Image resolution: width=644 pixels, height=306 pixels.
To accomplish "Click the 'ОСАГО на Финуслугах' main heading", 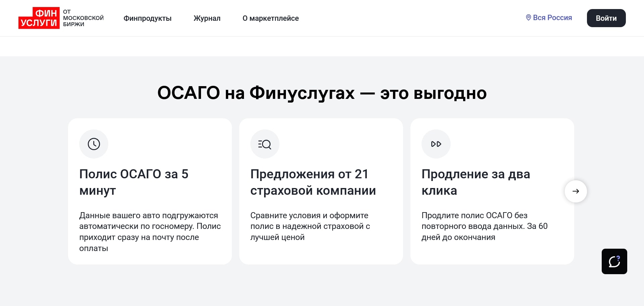I will [322, 93].
